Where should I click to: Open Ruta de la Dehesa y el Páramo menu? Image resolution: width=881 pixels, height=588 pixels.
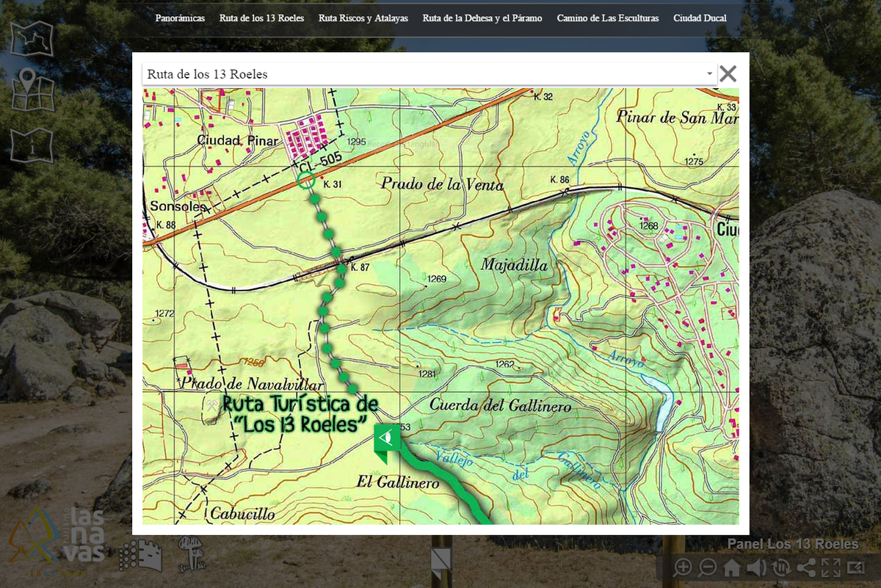point(482,18)
